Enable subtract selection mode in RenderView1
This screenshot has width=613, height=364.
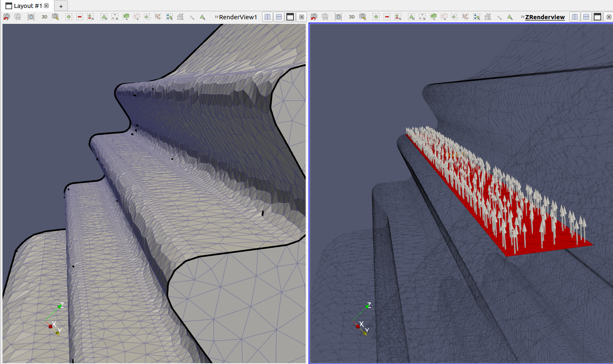click(80, 17)
